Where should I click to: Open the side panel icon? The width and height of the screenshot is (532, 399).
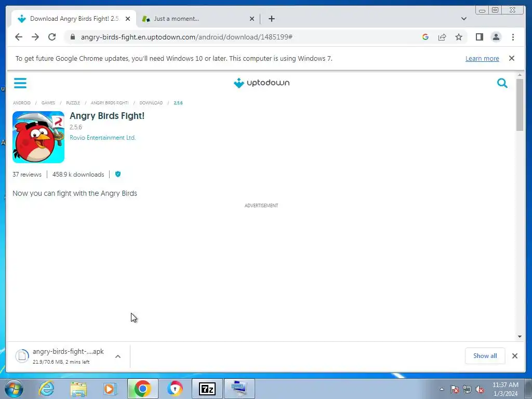click(480, 37)
